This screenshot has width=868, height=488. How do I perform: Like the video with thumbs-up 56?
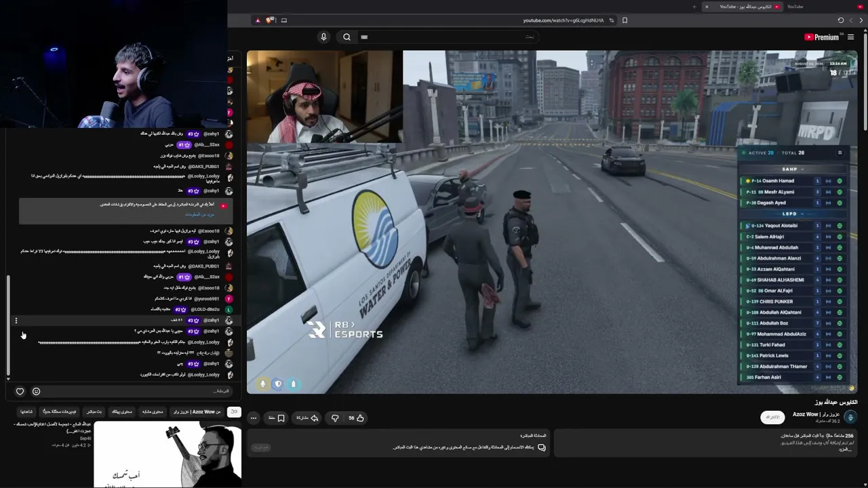pyautogui.click(x=356, y=418)
